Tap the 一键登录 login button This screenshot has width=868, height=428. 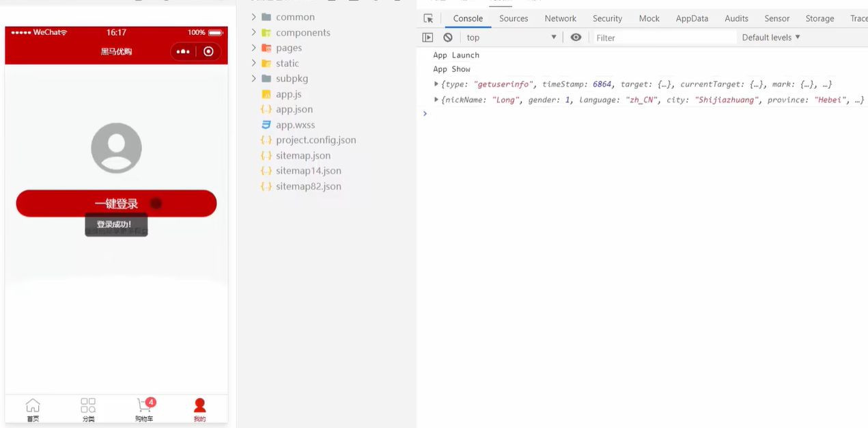pyautogui.click(x=116, y=204)
